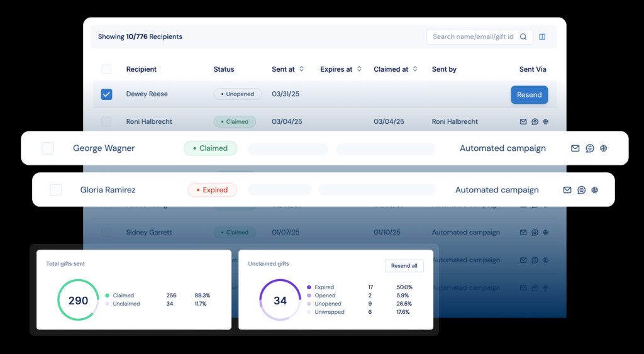
Task: Focus the name/email/gift id search field
Action: [474, 37]
